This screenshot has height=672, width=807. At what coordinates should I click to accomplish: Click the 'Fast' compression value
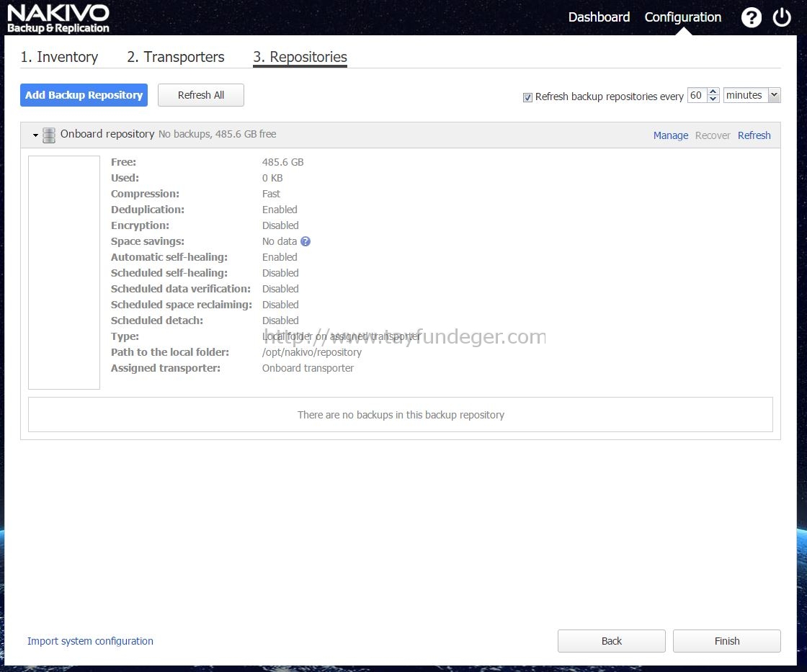271,194
